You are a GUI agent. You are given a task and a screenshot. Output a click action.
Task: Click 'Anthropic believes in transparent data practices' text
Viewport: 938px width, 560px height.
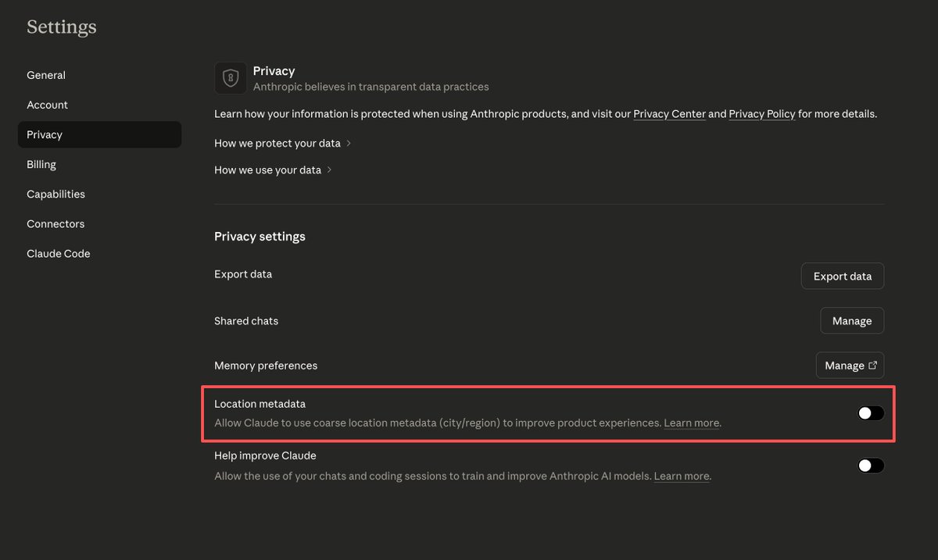click(x=371, y=87)
